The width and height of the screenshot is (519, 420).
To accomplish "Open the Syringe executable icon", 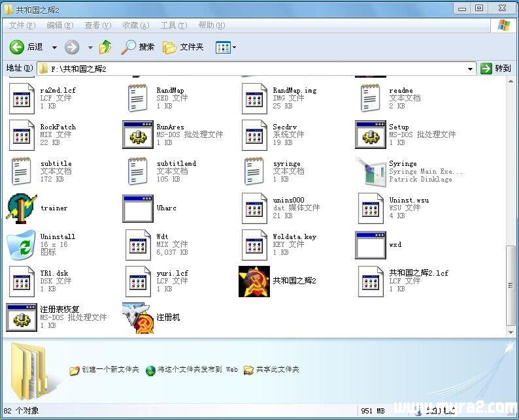I will [371, 172].
